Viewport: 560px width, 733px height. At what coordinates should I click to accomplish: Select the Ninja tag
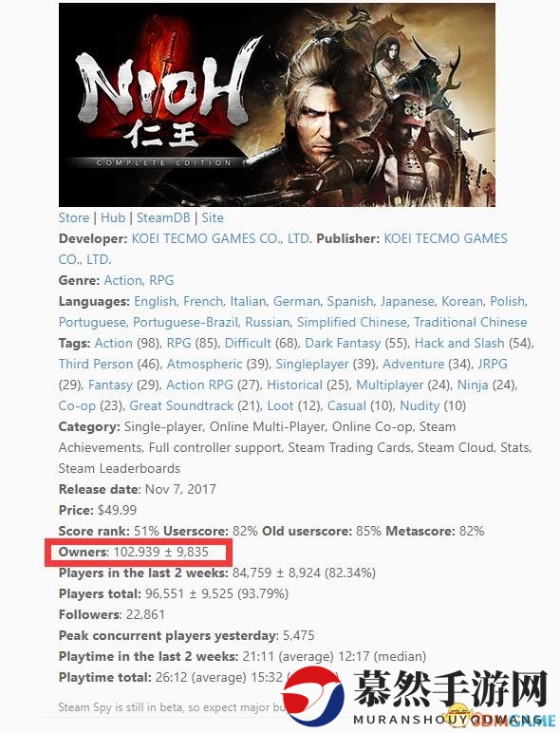tap(473, 385)
